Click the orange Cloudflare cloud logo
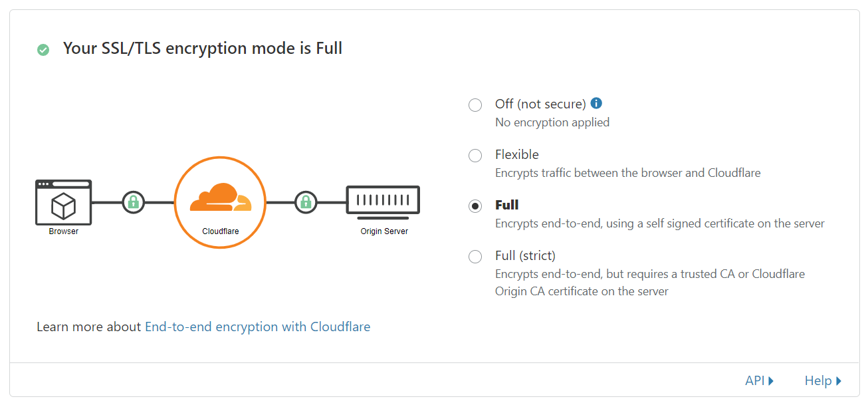Screen dimensions: 868x401 (x=221, y=198)
